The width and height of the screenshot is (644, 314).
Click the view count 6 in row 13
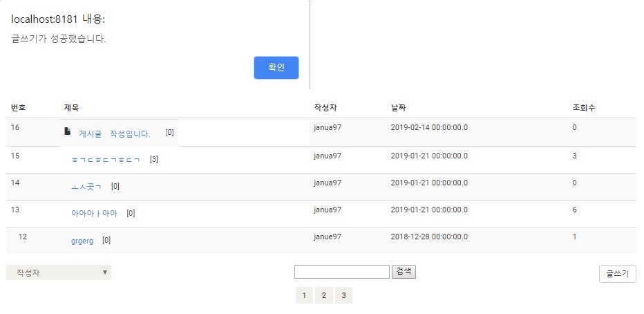click(575, 210)
